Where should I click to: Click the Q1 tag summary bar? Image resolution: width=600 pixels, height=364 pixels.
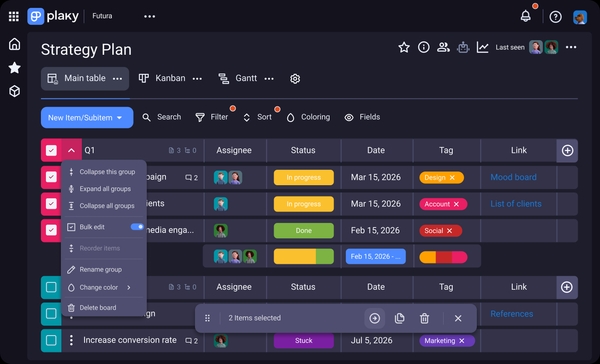coord(443,257)
